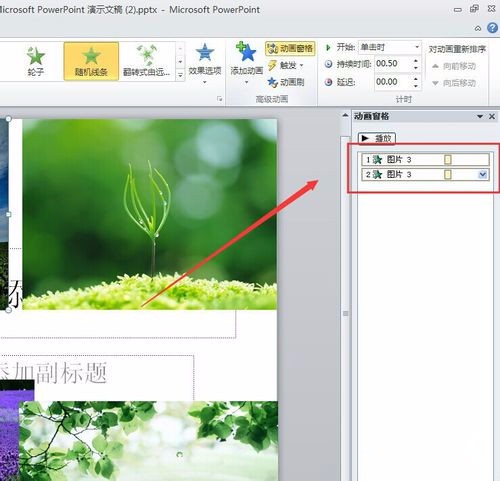Click the clock icon beside 延迟
The height and width of the screenshot is (481, 500).
[x=328, y=82]
